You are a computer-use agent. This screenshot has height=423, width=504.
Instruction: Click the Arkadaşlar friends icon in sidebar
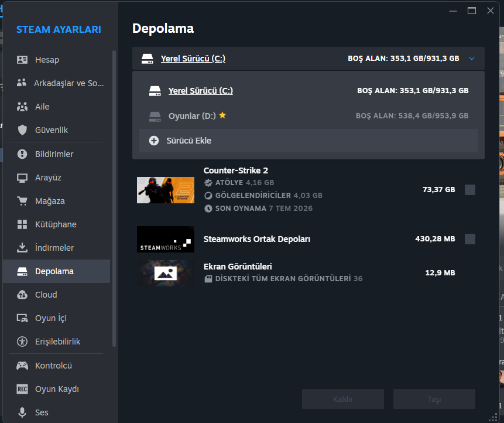coord(22,83)
